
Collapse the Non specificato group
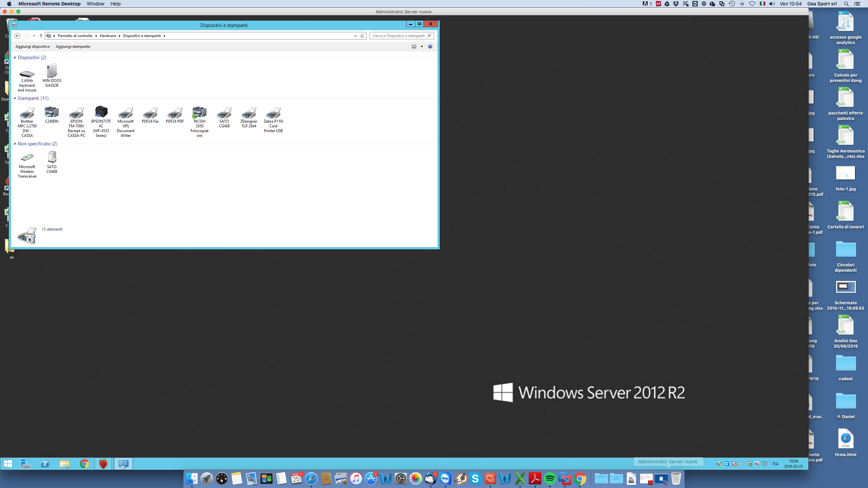point(15,144)
